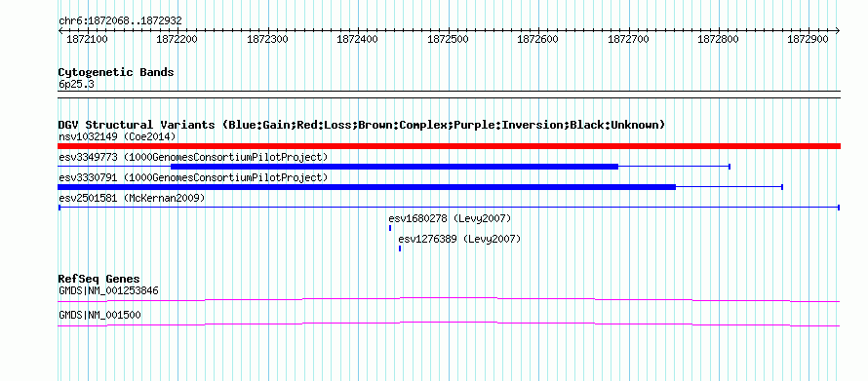868x381 pixels.
Task: Click ruler position 1872600
Action: [538, 39]
